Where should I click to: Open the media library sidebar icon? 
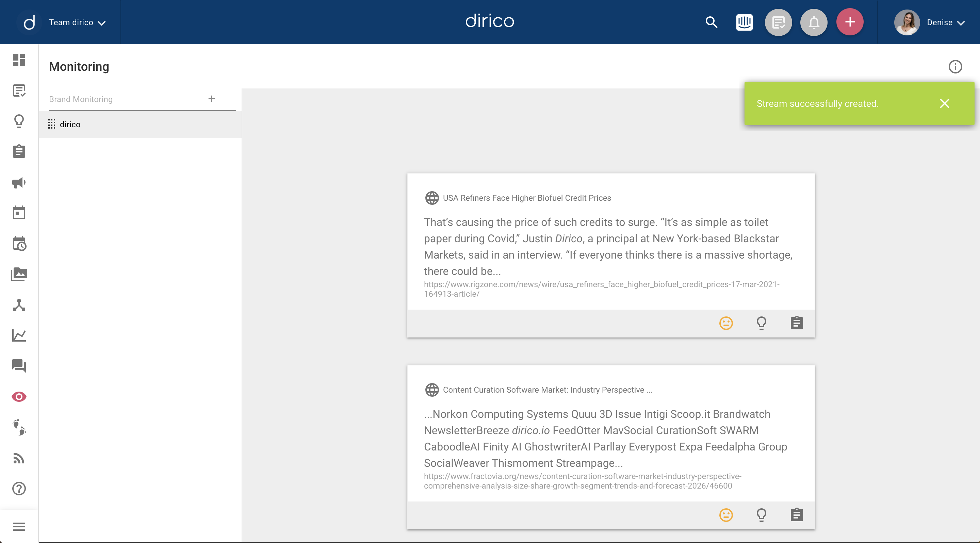(x=19, y=274)
